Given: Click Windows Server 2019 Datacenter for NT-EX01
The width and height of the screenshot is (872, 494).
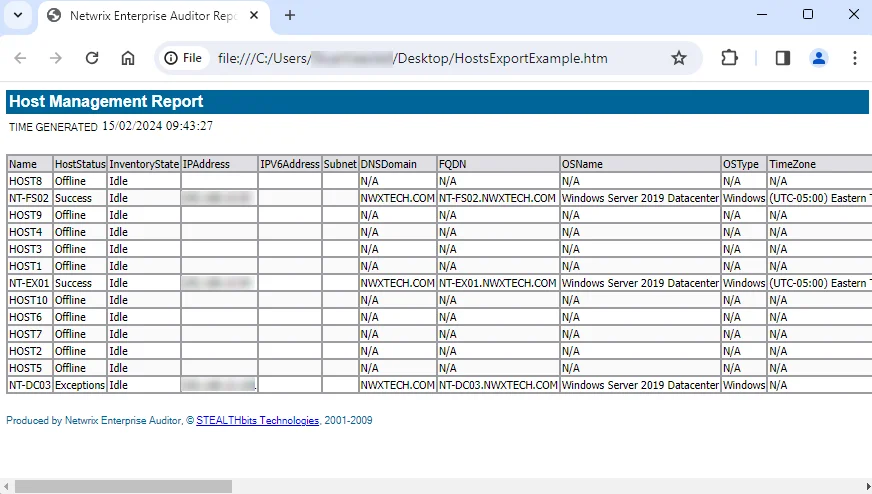Looking at the screenshot, I should (x=640, y=283).
